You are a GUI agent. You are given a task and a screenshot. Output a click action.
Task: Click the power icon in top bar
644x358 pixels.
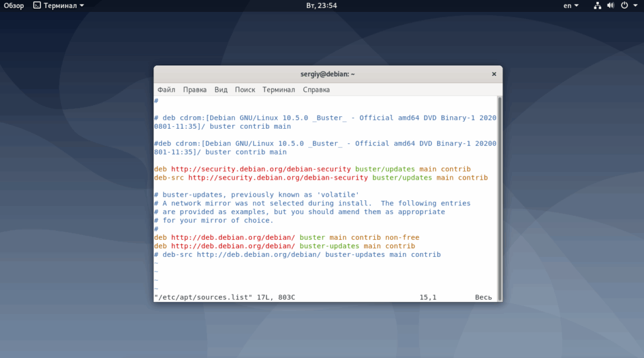[625, 6]
